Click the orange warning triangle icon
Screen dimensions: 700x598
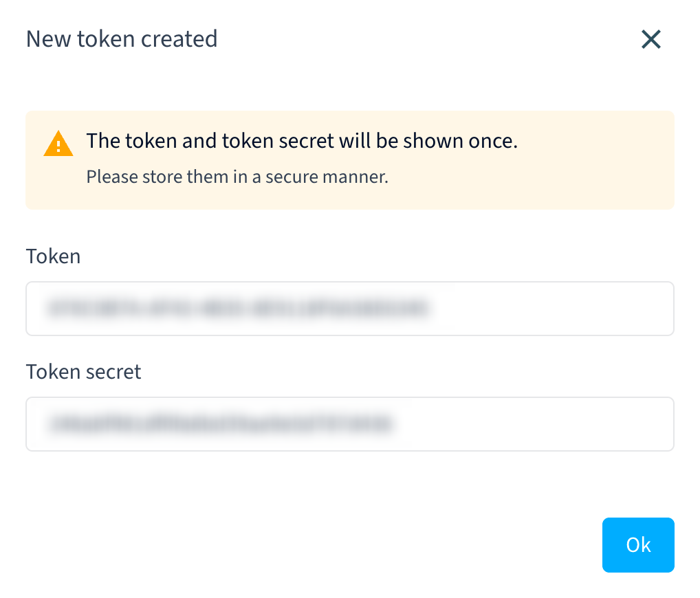[x=58, y=143]
